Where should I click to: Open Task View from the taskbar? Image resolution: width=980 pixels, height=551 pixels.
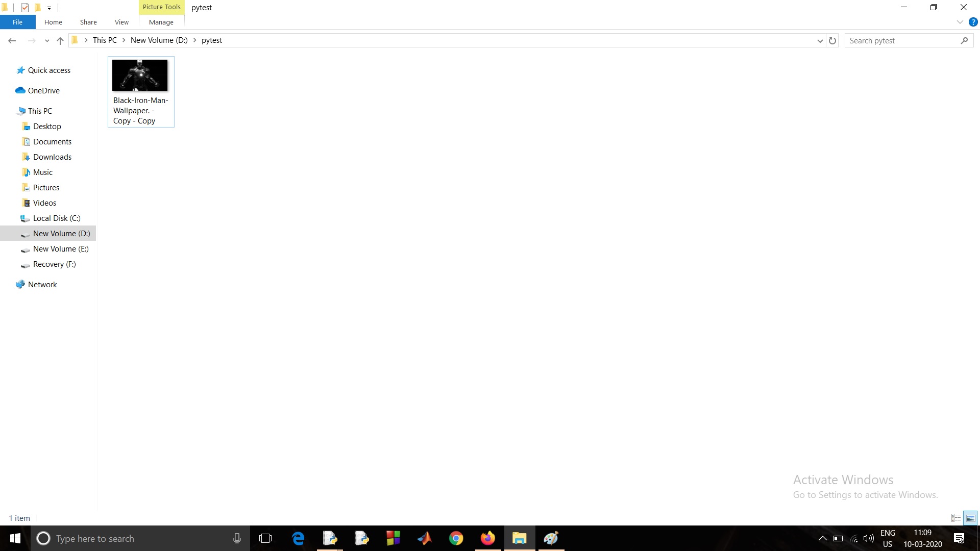[x=265, y=538]
